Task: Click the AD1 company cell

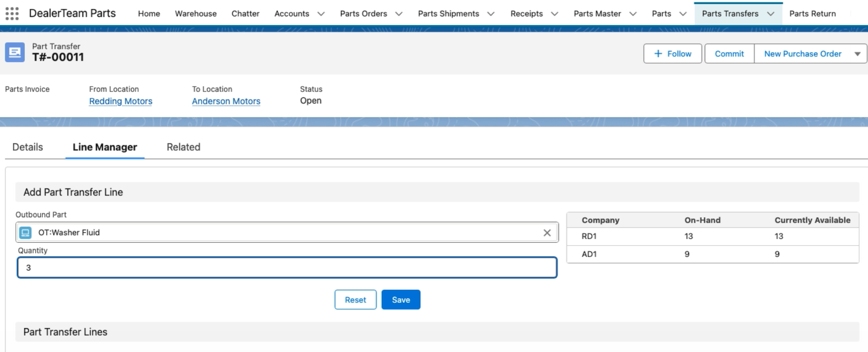Action: 589,254
